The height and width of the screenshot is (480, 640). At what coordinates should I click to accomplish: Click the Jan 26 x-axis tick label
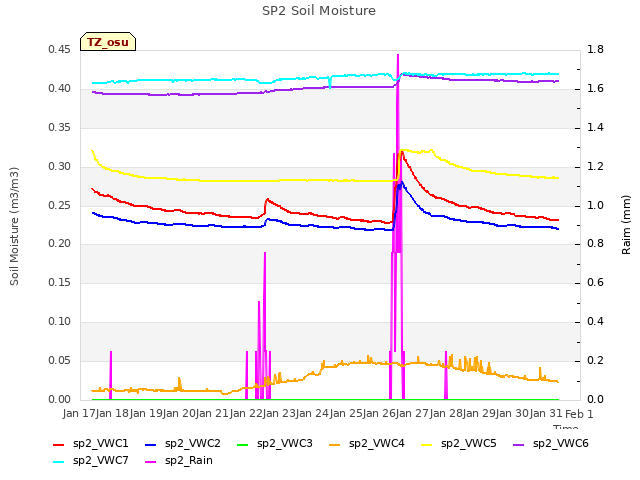click(x=379, y=414)
